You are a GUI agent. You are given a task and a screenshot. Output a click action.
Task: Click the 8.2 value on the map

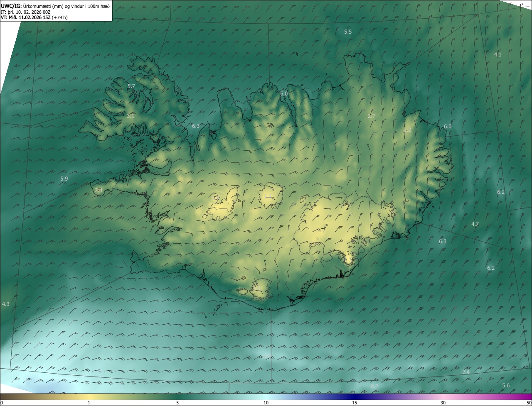pos(374,386)
